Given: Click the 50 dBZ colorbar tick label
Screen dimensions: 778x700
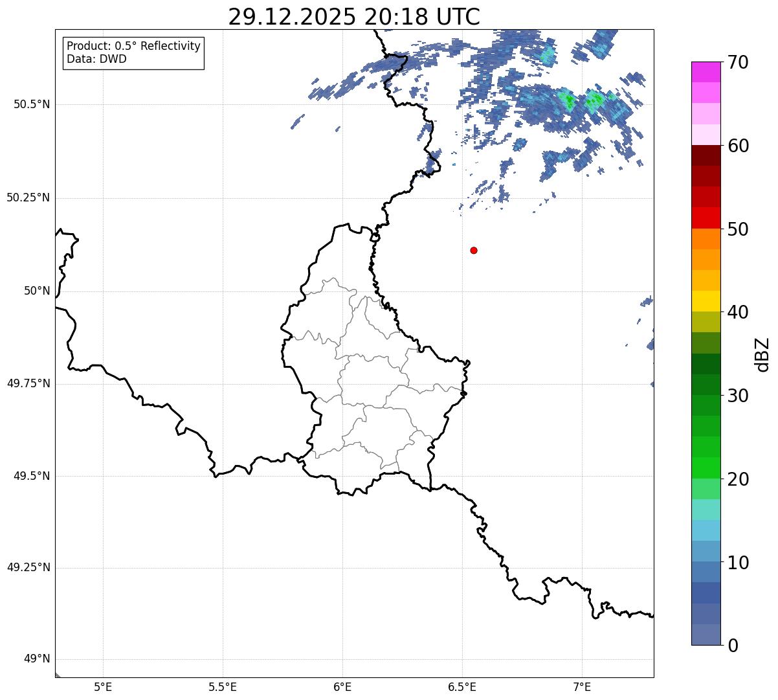Looking at the screenshot, I should pos(738,229).
